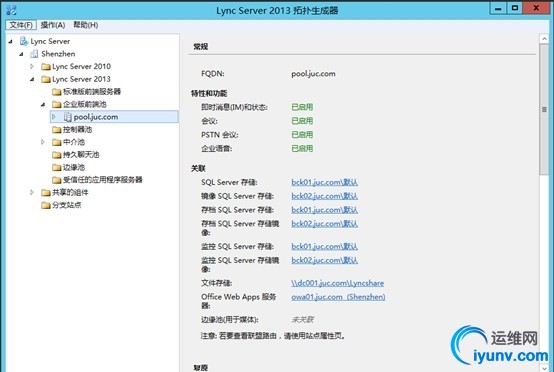Viewport: 554px width, 372px height.
Task: Open 存档 SQL Server 存储 bck01.juc.com link
Action: [324, 210]
